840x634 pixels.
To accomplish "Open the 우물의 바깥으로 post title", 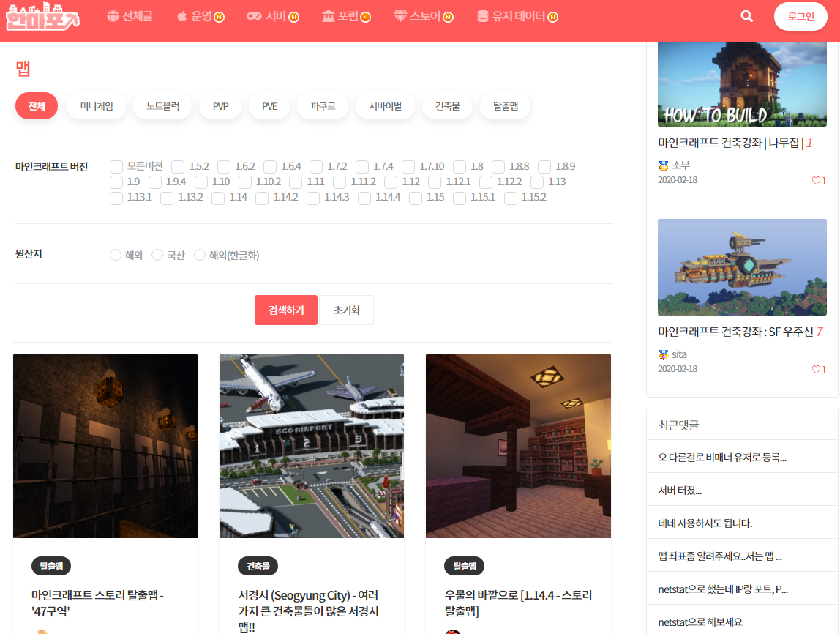I will coord(518,603).
